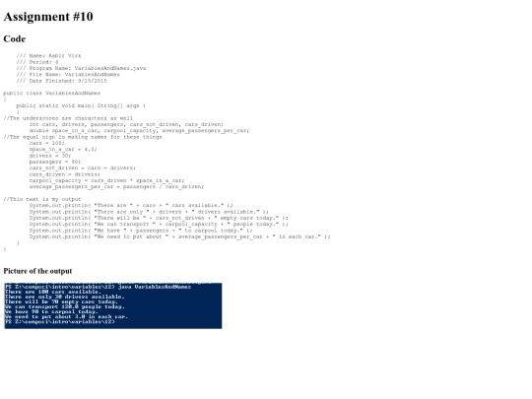Click the double space_in_a_car declaration line
532x399 pixels.
[x=139, y=131]
